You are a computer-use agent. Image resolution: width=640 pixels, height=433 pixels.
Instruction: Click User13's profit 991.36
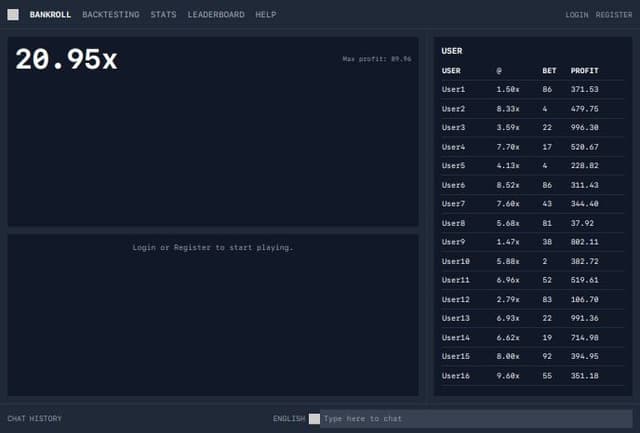[584, 318]
